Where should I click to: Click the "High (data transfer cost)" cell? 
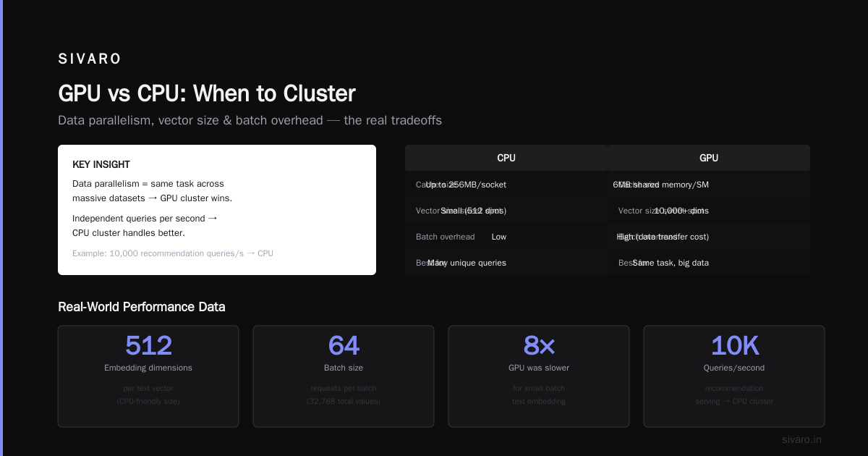[x=663, y=237]
